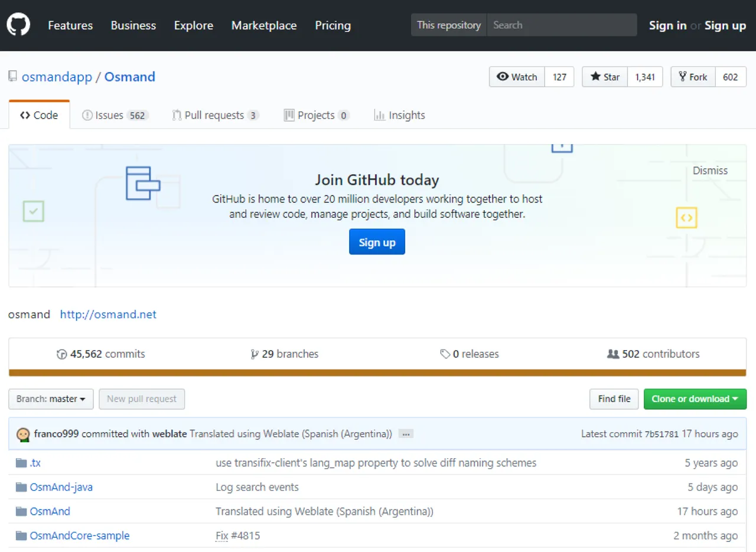Open the OsmAnd directory name
Image resolution: width=756 pixels, height=552 pixels.
pos(50,511)
